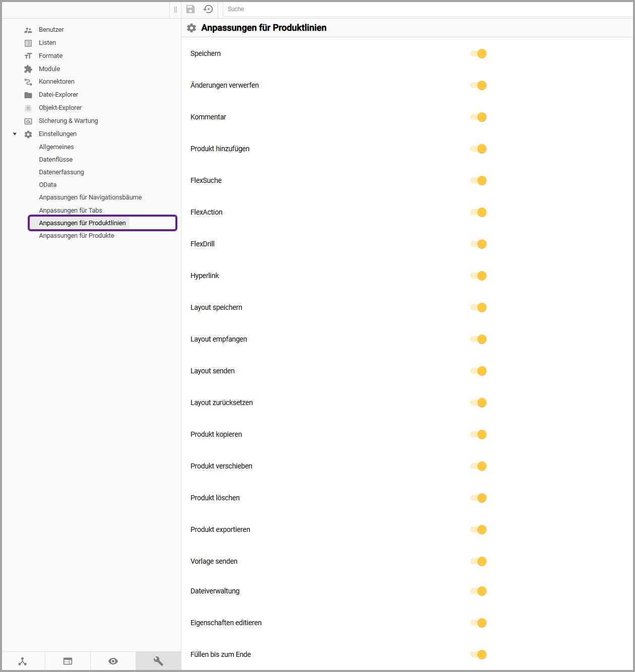
Task: Open the wrench settings tab at bottom
Action: tap(158, 661)
